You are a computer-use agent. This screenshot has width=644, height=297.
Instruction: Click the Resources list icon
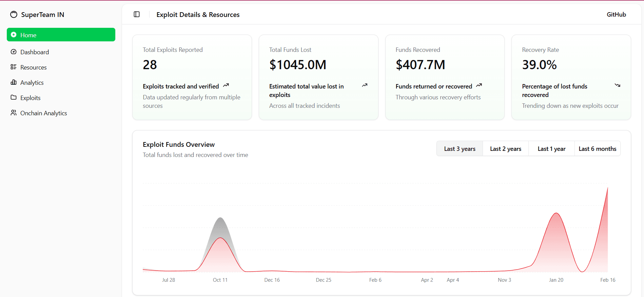tap(14, 67)
